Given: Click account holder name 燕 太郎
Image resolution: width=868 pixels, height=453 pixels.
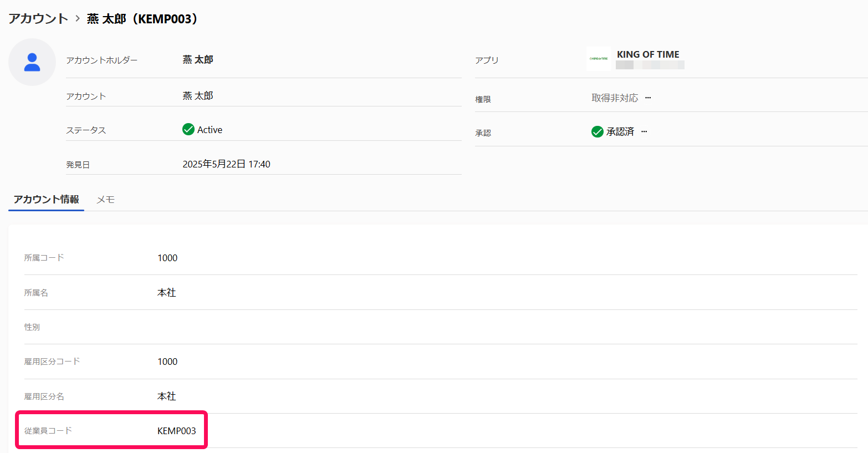Looking at the screenshot, I should [198, 59].
